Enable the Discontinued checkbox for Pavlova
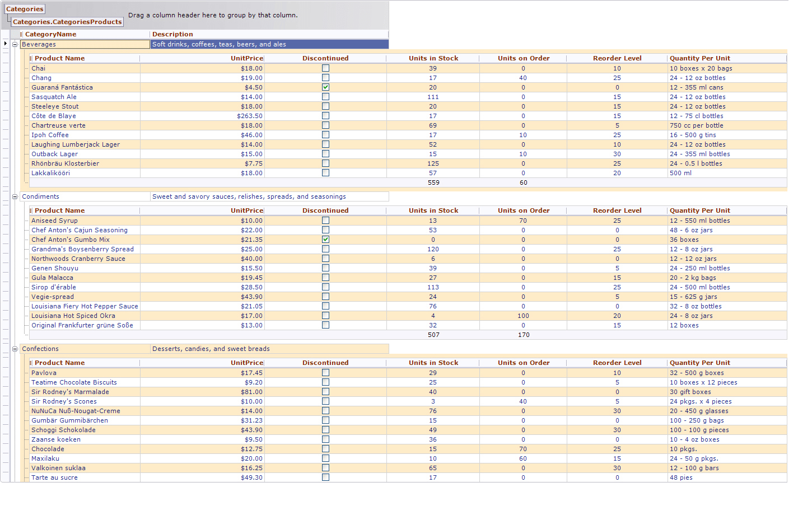This screenshot has width=812, height=506. click(x=325, y=373)
